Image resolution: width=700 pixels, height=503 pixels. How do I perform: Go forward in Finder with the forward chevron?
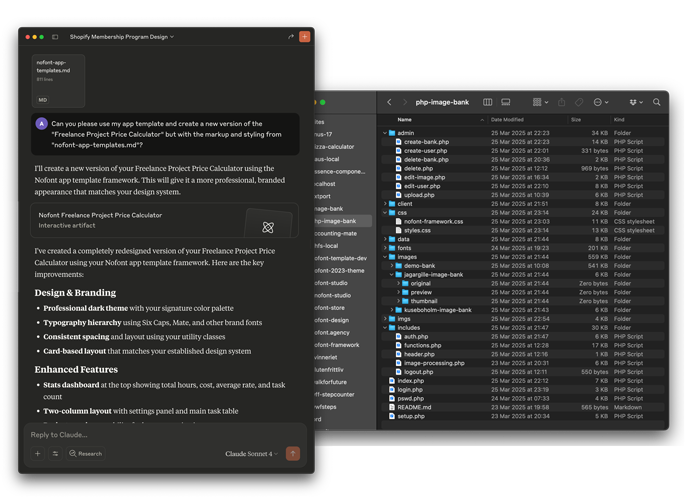coord(404,102)
